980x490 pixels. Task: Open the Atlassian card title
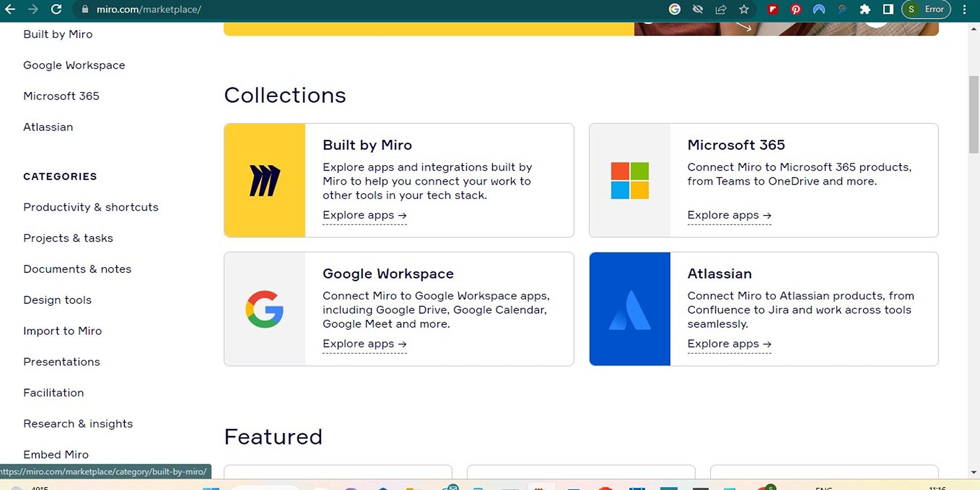719,273
